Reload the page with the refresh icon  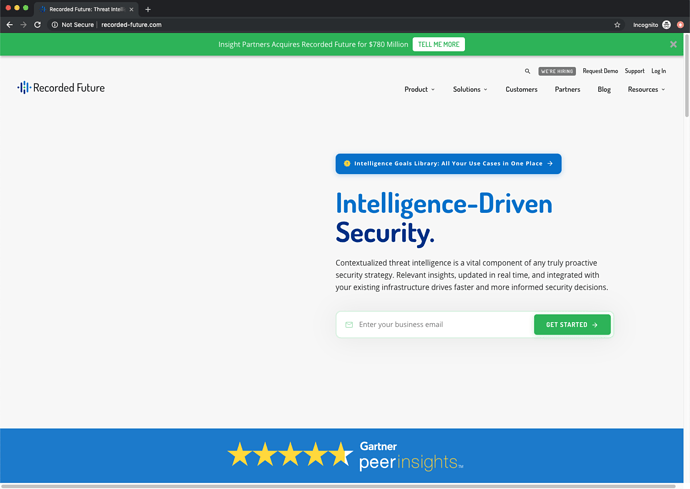37,25
